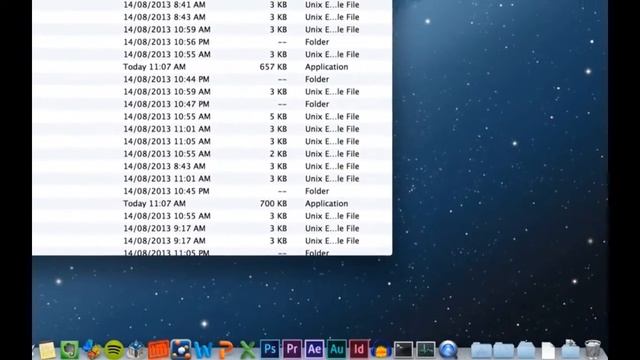Select the date 14/08/2013 10:44 PM

pos(167,79)
